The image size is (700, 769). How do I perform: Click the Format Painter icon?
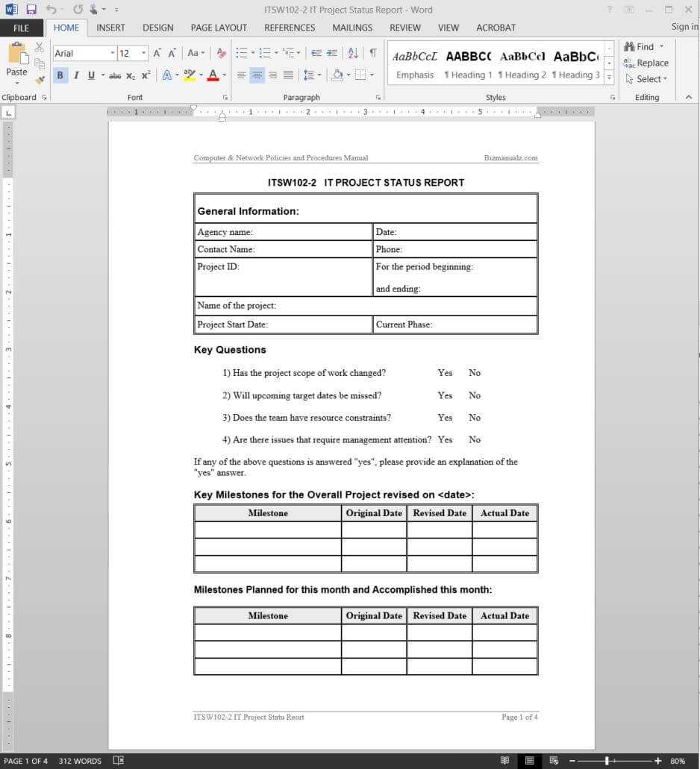(40, 79)
